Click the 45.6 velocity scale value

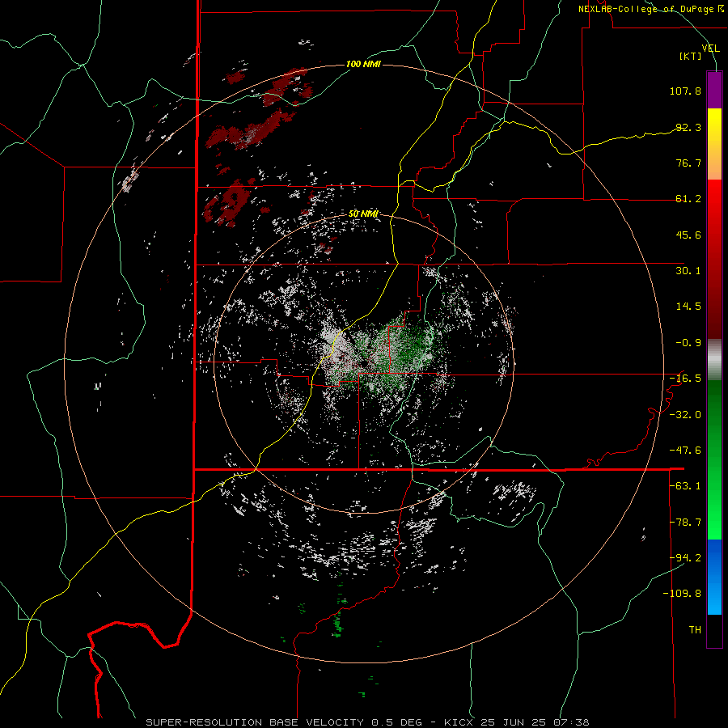[x=688, y=235]
